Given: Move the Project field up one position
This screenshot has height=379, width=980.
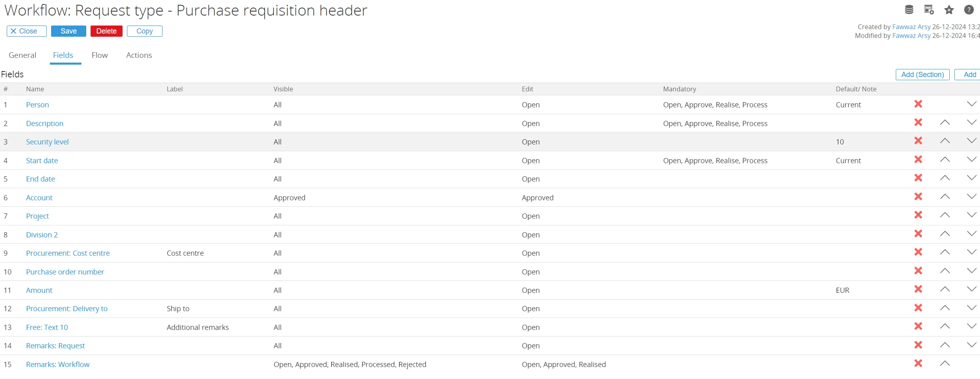Looking at the screenshot, I should point(944,215).
